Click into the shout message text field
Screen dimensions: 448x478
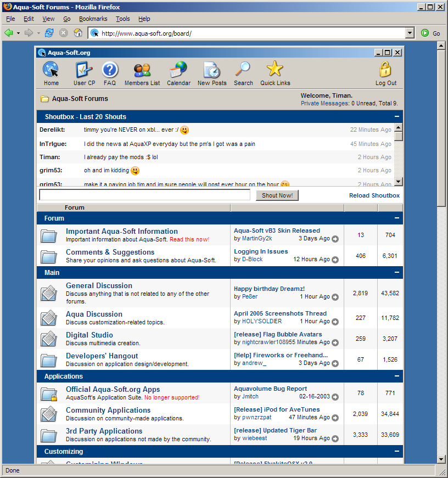[144, 195]
